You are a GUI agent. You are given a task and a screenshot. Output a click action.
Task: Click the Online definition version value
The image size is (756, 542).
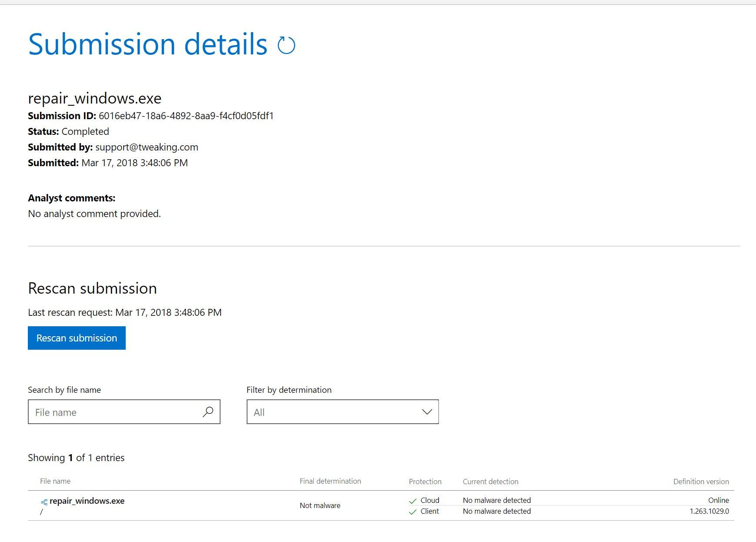click(x=718, y=500)
